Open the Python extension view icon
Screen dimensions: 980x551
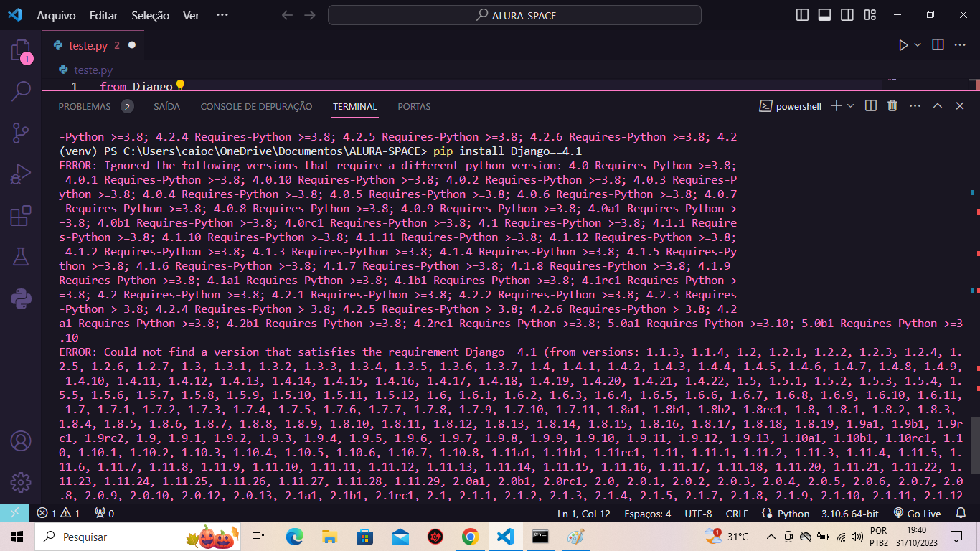pyautogui.click(x=21, y=298)
